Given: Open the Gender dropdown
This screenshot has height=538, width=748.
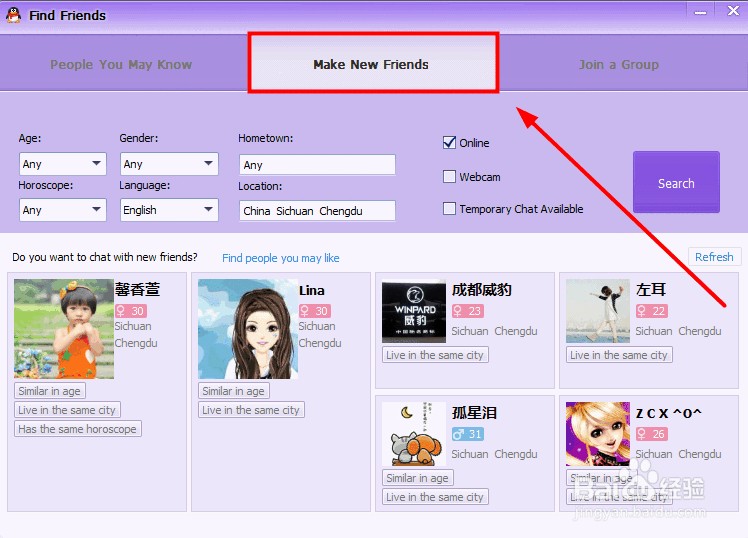Looking at the screenshot, I should point(169,164).
